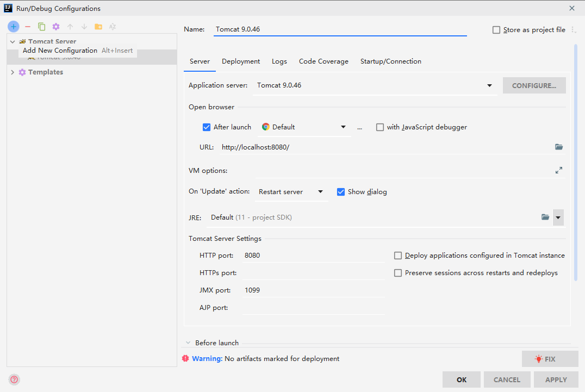
Task: Open the Logs tab
Action: pyautogui.click(x=279, y=61)
